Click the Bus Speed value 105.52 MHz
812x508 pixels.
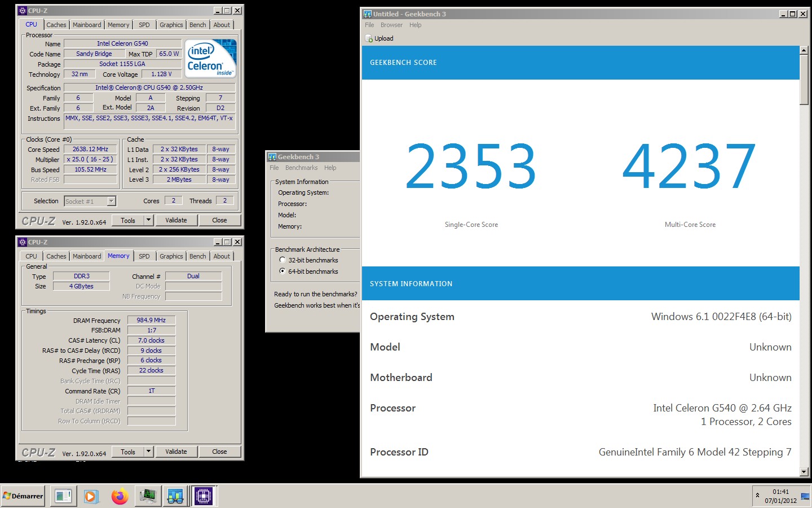pos(90,169)
